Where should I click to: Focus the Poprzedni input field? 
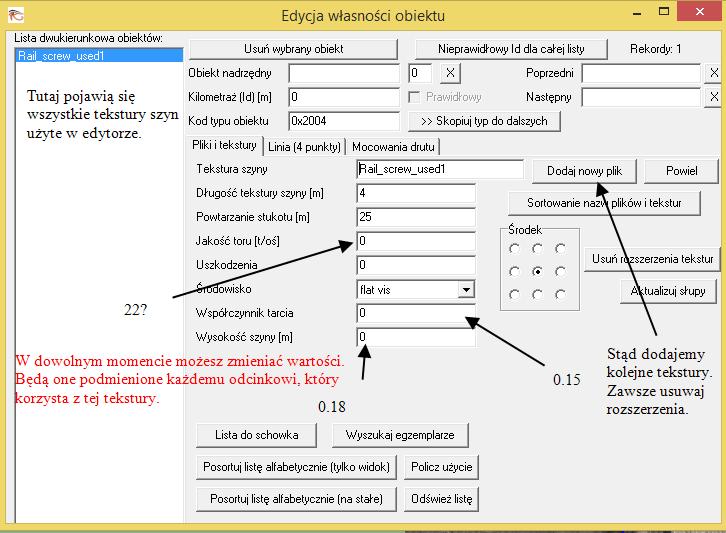tap(641, 73)
